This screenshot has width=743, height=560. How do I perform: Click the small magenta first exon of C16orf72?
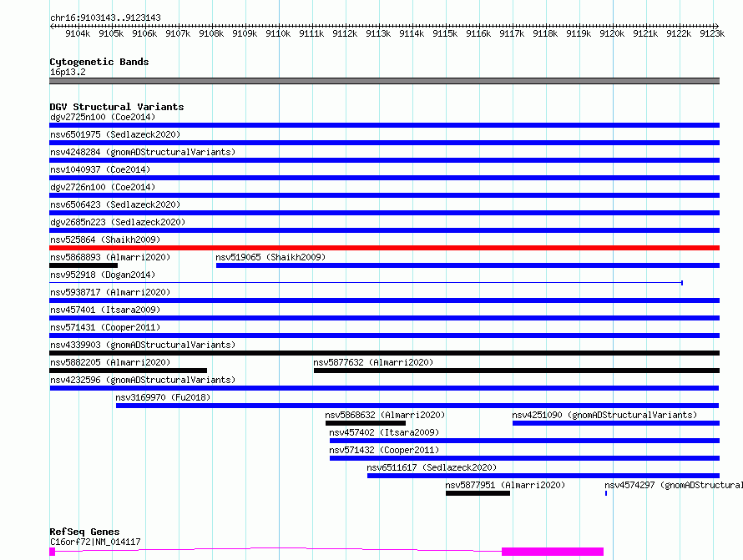52,552
